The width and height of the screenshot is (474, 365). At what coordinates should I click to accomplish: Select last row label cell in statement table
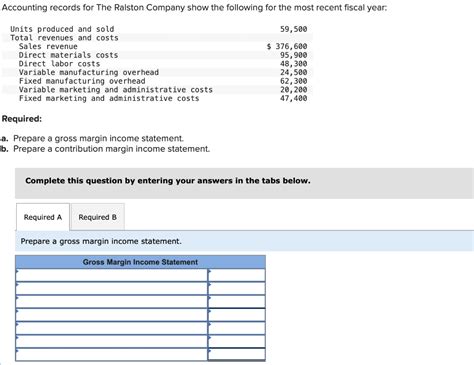tap(112, 354)
